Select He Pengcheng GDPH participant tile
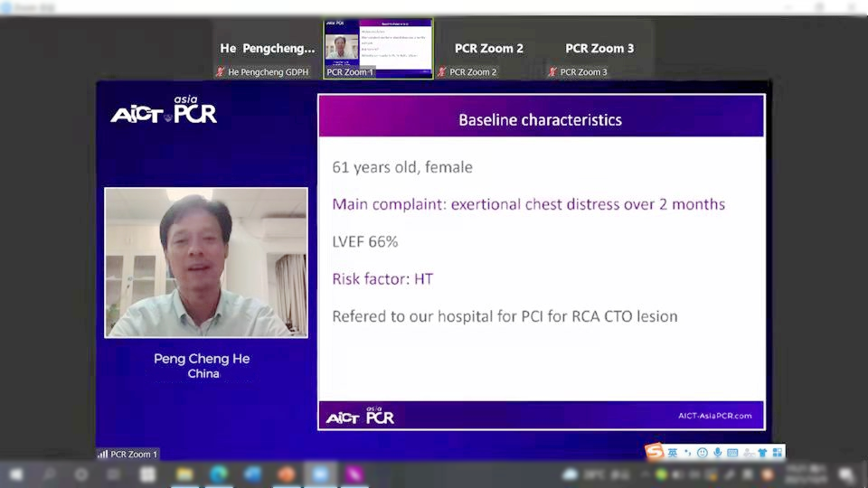Viewport: 868px width, 488px height. click(x=268, y=49)
